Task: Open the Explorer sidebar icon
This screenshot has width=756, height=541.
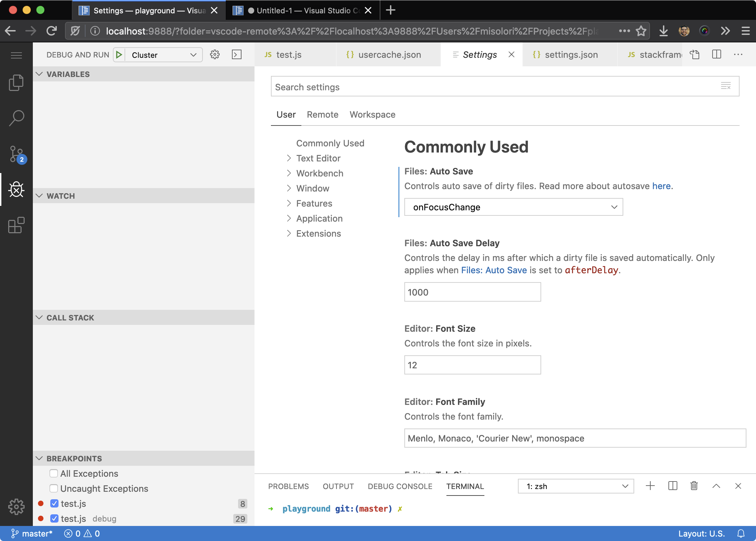Action: coord(16,82)
